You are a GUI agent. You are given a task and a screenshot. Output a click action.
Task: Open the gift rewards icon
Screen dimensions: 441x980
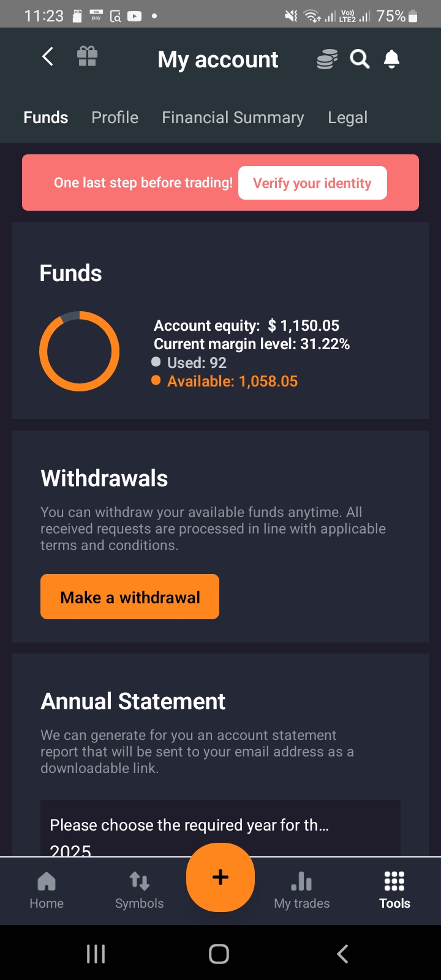[x=87, y=57]
